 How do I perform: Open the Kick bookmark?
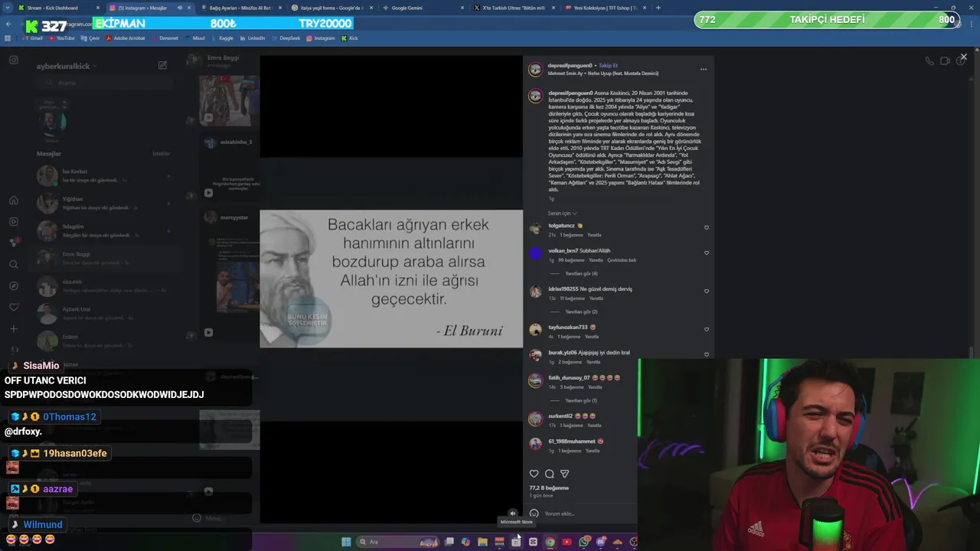click(x=350, y=37)
